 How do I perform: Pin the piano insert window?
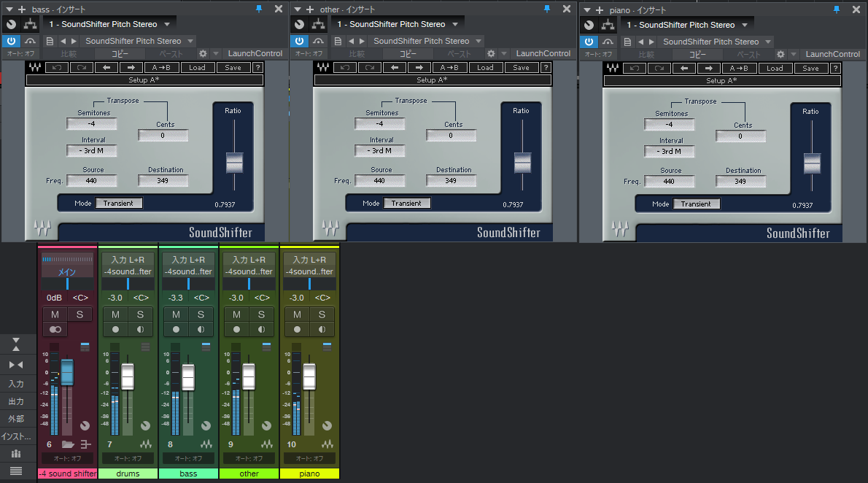point(837,9)
